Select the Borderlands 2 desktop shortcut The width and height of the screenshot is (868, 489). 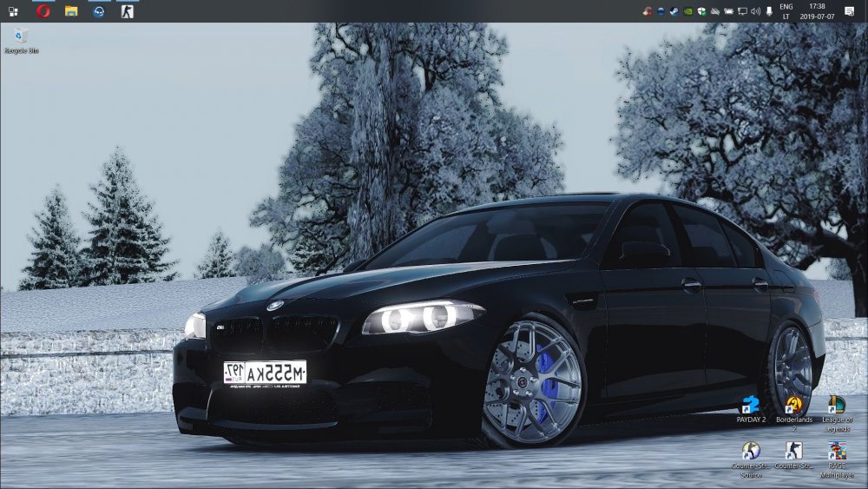[x=793, y=410]
